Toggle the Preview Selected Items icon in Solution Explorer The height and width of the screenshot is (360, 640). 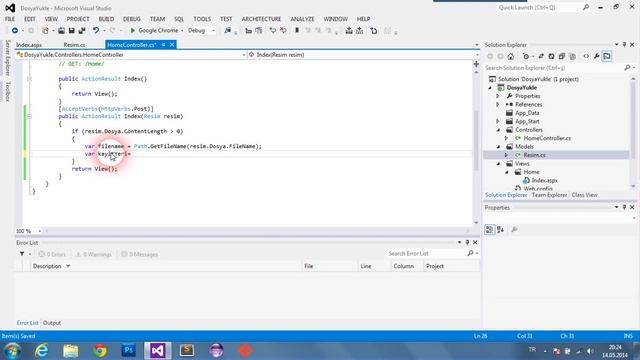607,56
